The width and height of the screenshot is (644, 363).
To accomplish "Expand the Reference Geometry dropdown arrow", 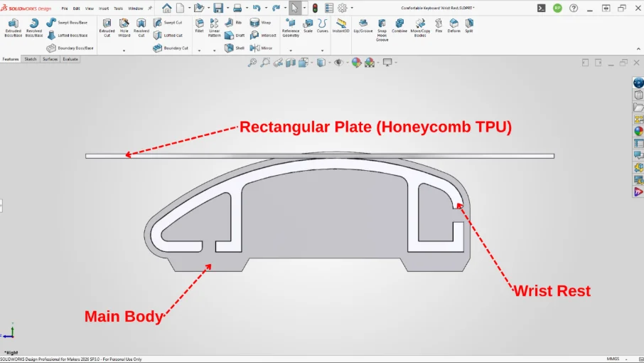I will click(x=291, y=51).
